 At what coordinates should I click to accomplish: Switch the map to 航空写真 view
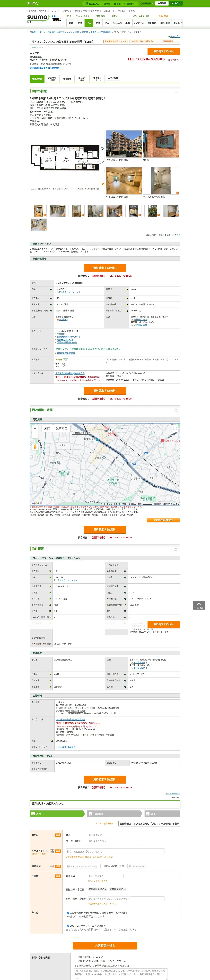pos(62,429)
